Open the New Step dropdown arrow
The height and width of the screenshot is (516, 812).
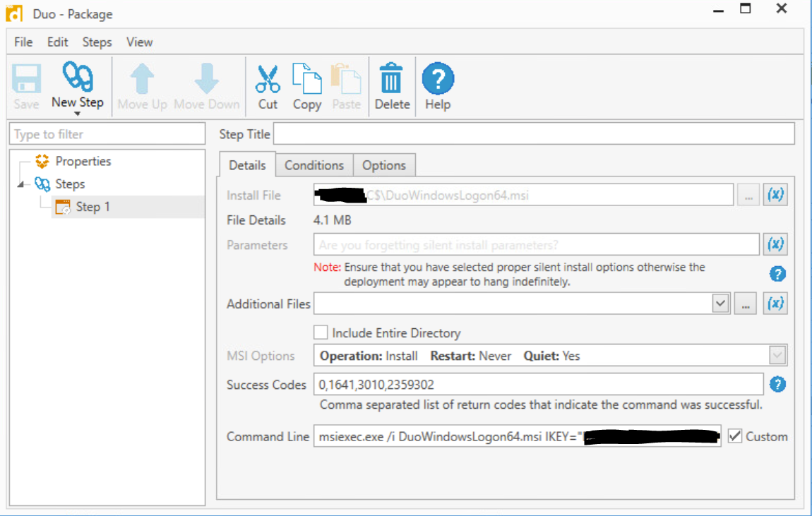(77, 114)
